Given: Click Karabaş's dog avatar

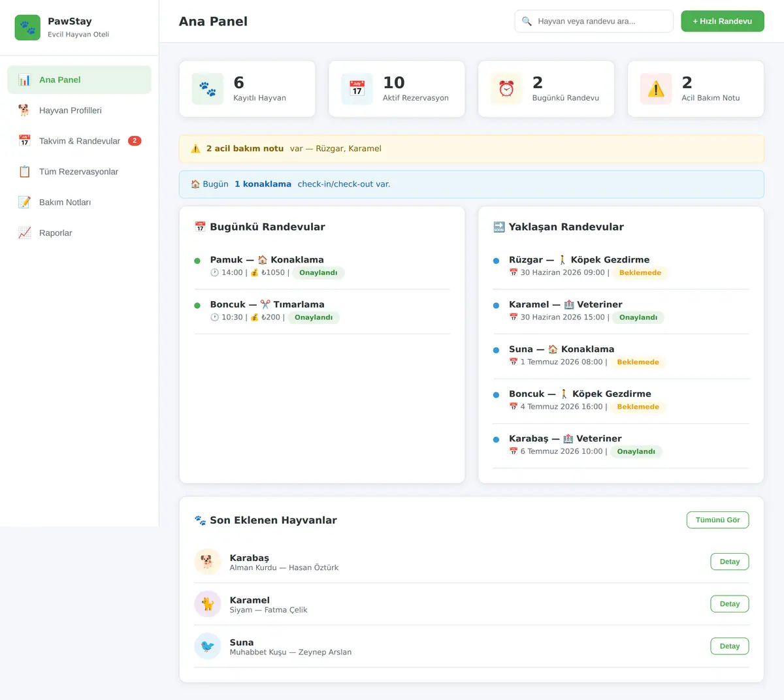Looking at the screenshot, I should point(208,562).
